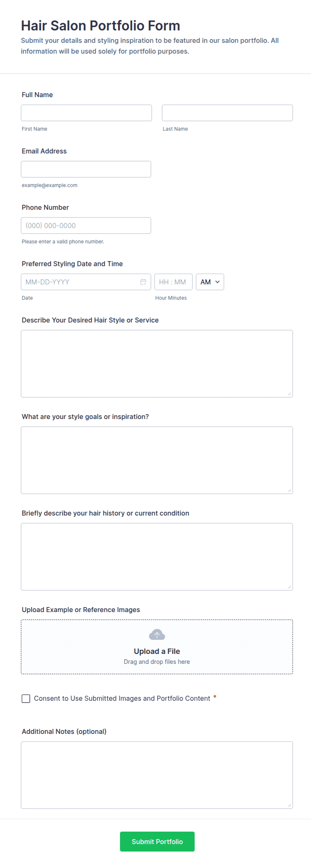The image size is (311, 868).
Task: Click the Upload a File text
Action: 157,652
